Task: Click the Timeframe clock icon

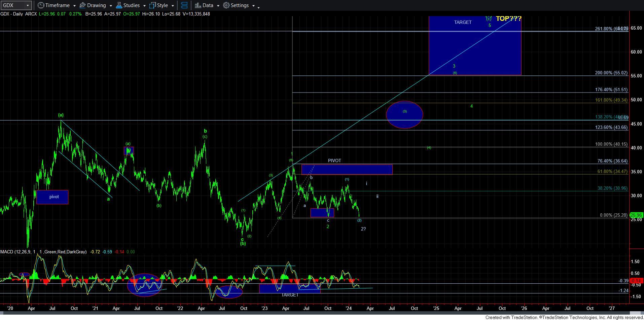Action: tap(41, 5)
